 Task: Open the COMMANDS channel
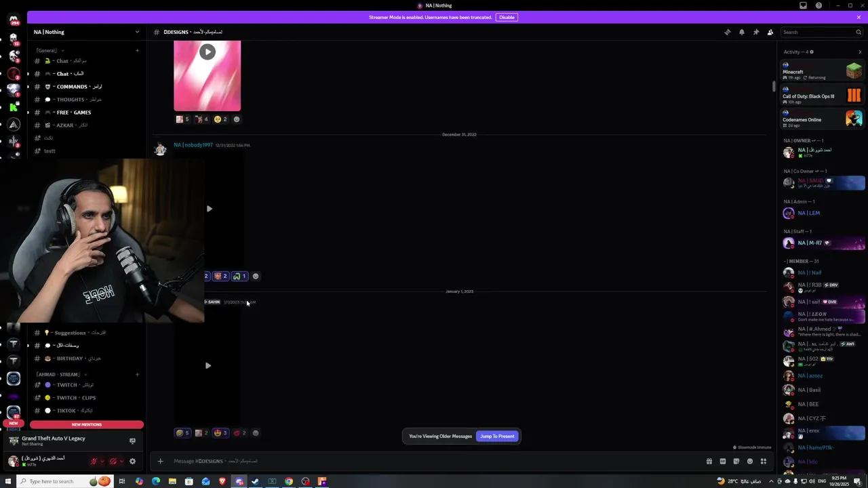click(86, 87)
